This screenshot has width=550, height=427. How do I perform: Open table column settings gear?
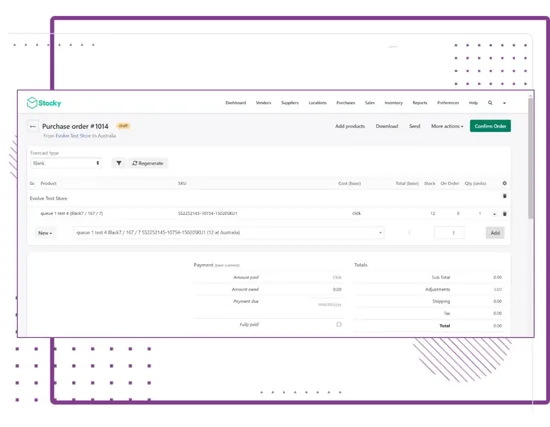[504, 183]
